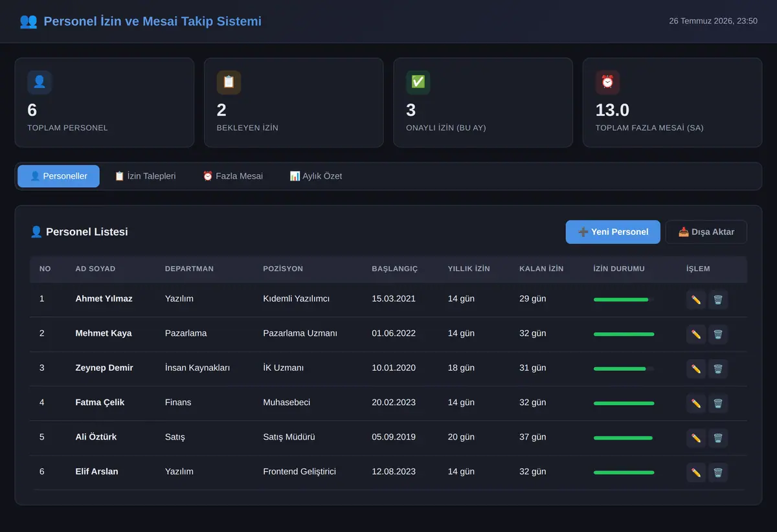777x532 pixels.
Task: Click the people icon beside the app title
Action: click(x=28, y=21)
